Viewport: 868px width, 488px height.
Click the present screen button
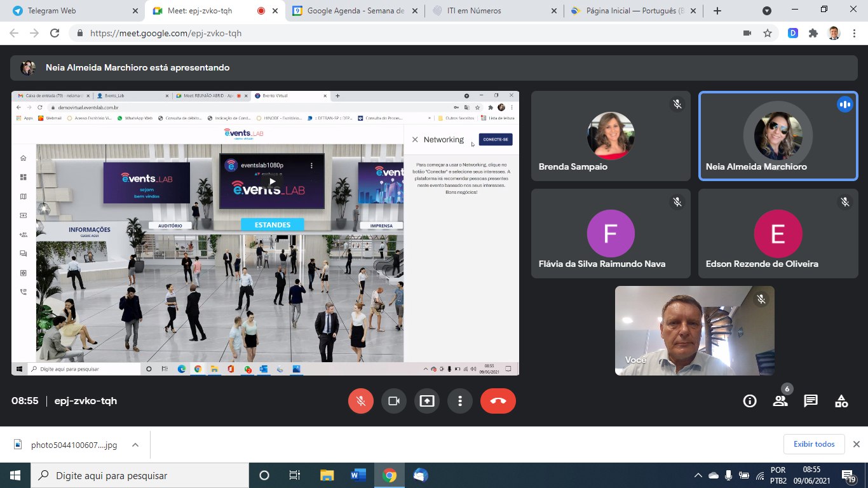pyautogui.click(x=426, y=401)
